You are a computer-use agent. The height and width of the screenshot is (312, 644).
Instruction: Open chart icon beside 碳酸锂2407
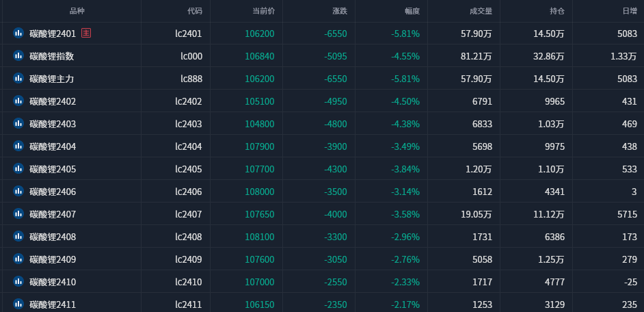click(x=18, y=213)
